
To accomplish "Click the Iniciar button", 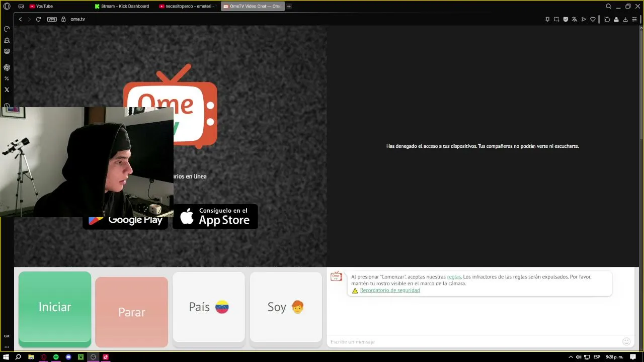I will click(55, 309).
